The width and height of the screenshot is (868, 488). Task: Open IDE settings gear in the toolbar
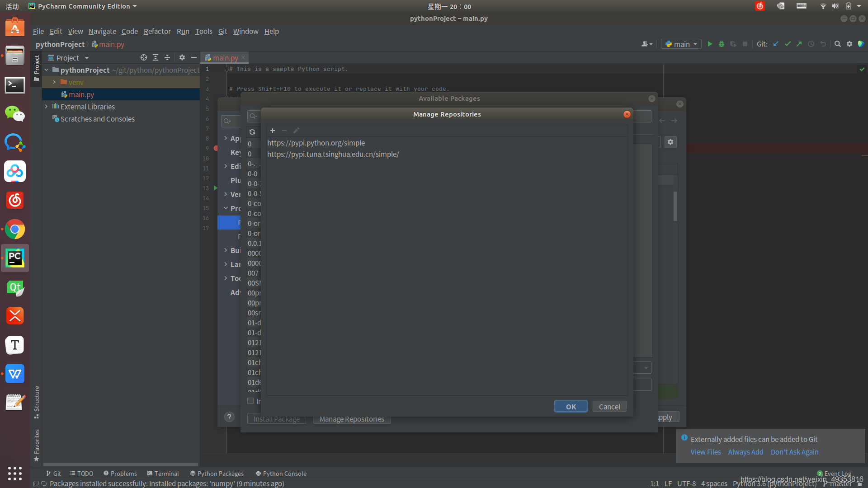click(849, 44)
